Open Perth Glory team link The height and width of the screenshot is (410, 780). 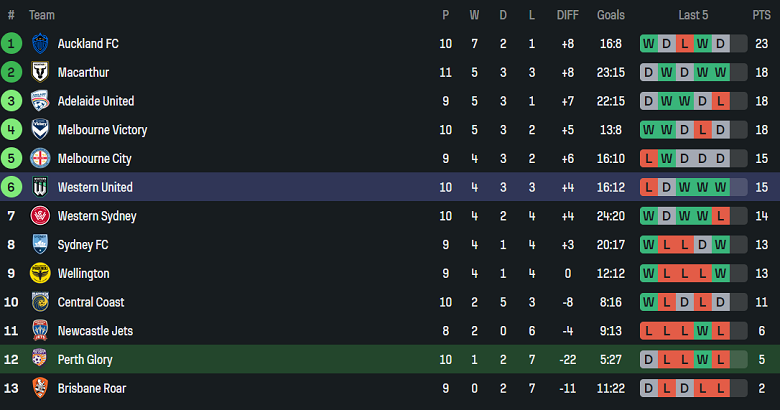coord(85,359)
